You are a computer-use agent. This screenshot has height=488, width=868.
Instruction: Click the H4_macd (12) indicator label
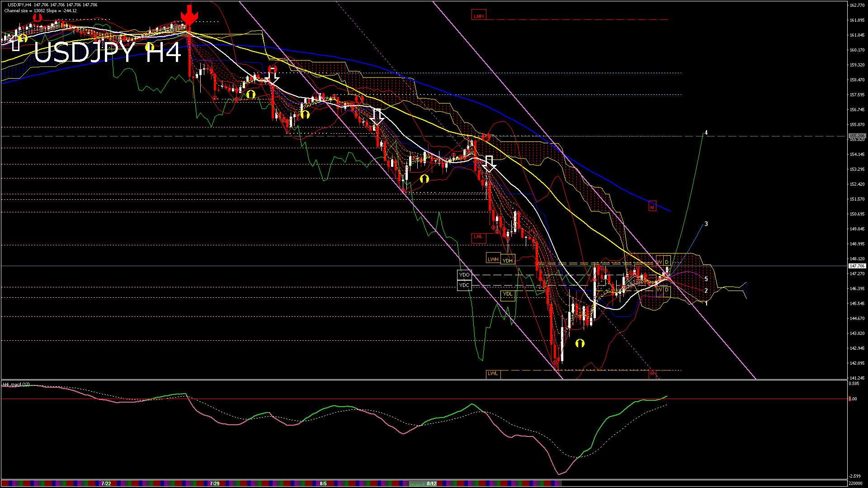[x=16, y=385]
